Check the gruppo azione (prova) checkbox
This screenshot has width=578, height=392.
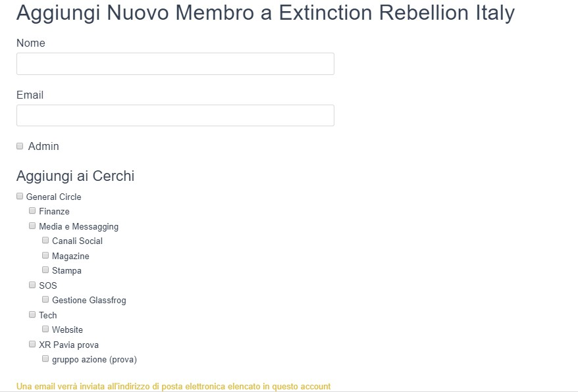45,358
